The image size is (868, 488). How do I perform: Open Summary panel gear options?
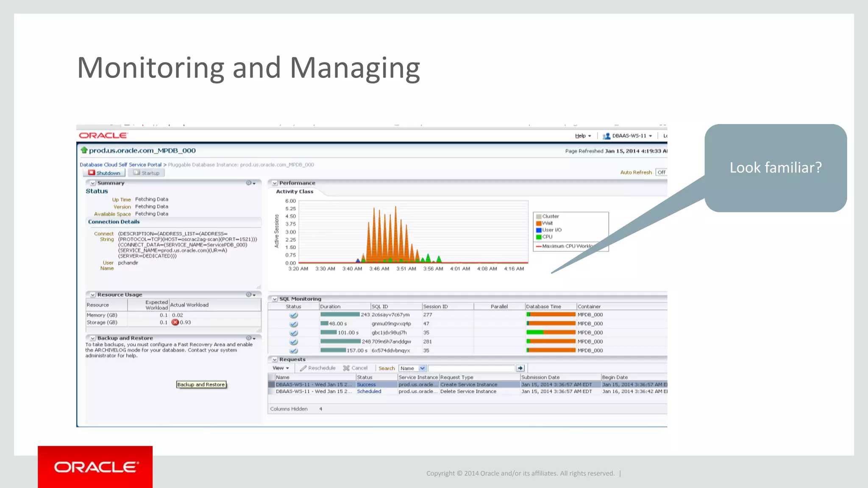coord(251,183)
